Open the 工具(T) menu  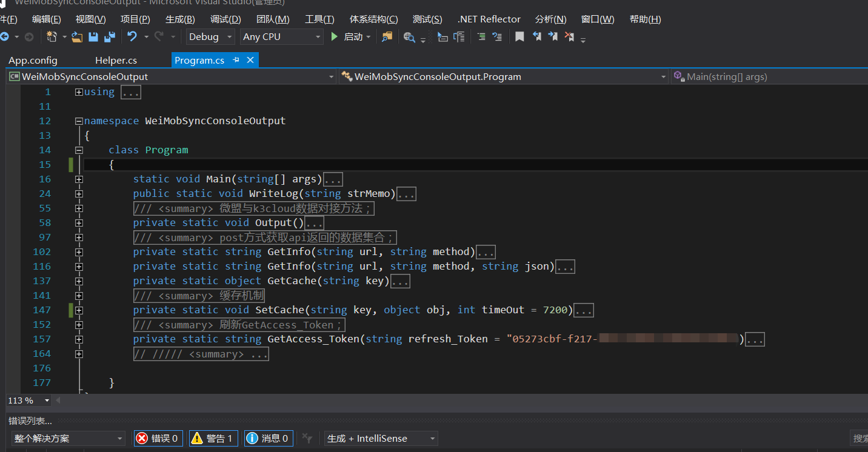319,19
